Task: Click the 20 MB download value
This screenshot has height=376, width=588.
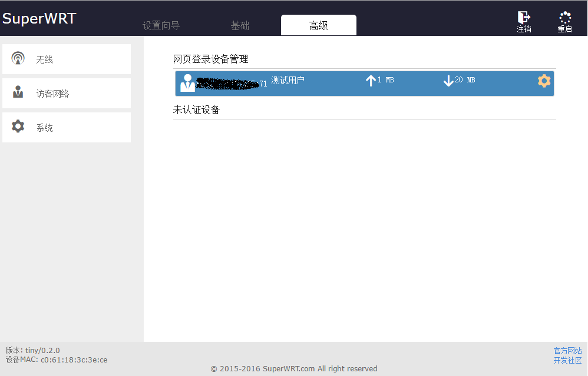Action: pos(465,80)
